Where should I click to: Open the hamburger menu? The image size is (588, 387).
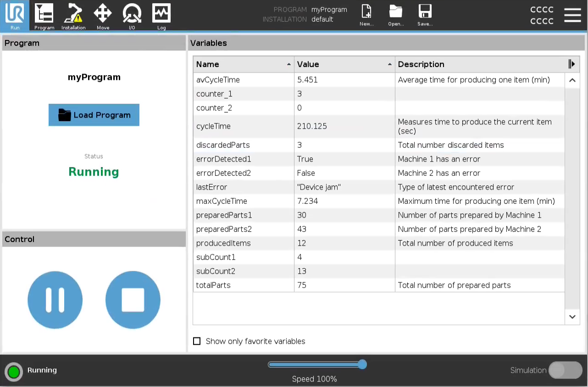click(572, 15)
